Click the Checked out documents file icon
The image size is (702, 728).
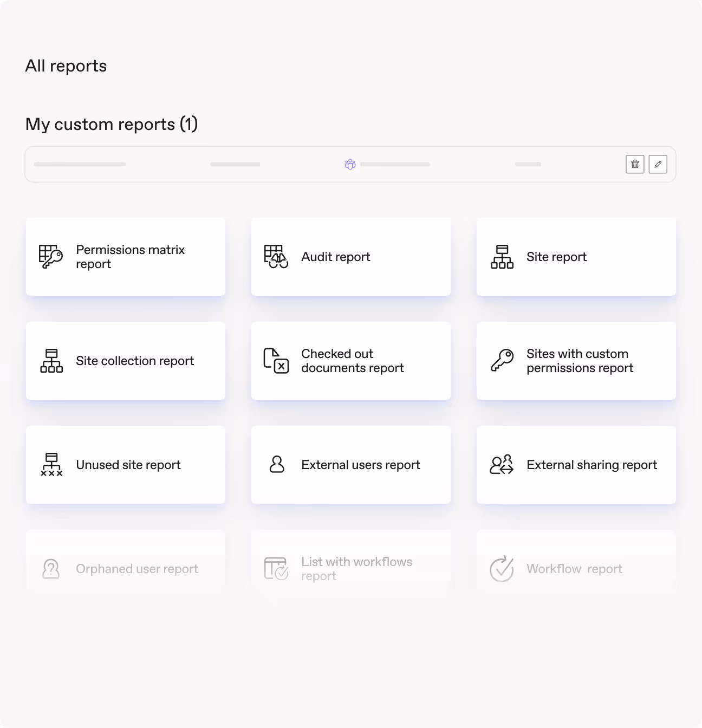click(x=276, y=361)
